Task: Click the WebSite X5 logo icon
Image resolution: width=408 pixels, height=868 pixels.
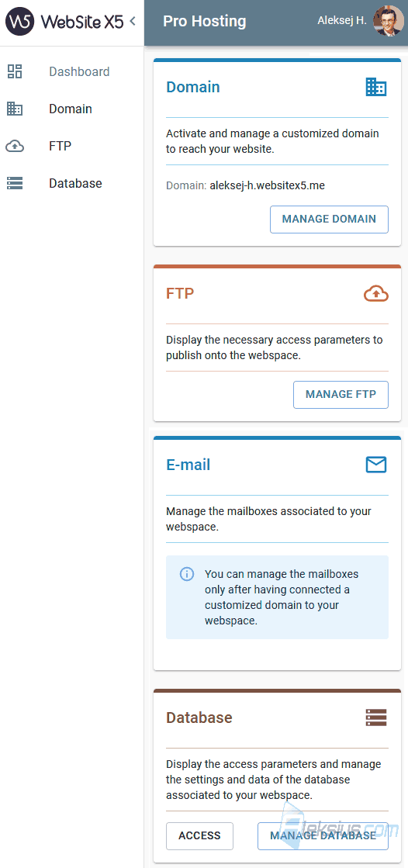Action: pyautogui.click(x=20, y=22)
